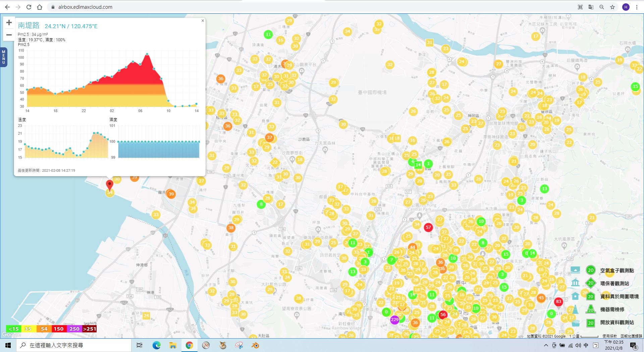
Task: Open Chrome three-dot menu
Action: point(637,7)
